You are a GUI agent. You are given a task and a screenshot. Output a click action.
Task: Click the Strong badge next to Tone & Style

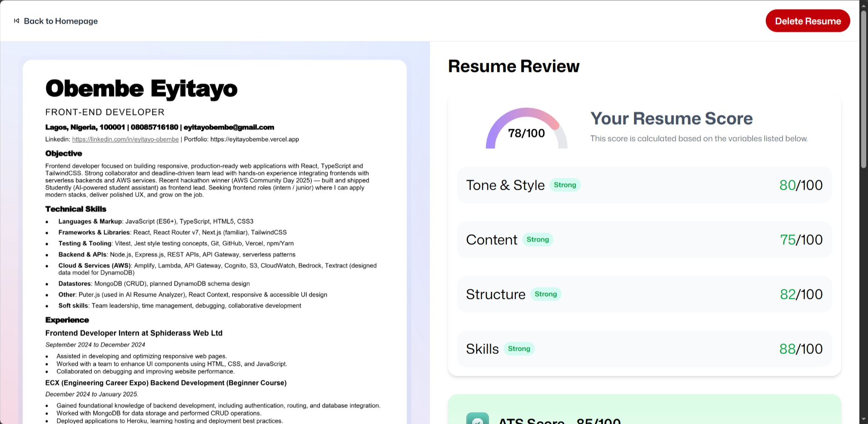point(565,185)
